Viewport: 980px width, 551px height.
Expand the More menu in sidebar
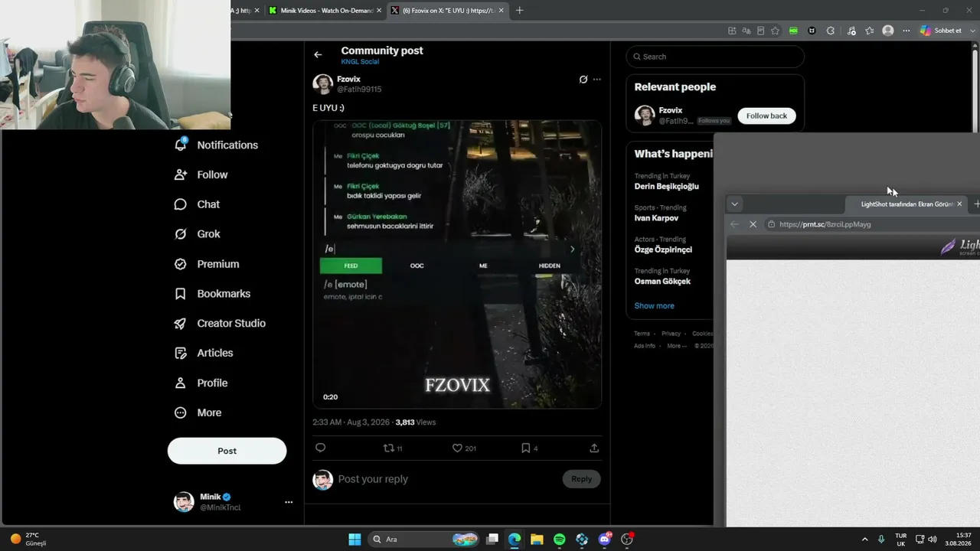(198, 412)
